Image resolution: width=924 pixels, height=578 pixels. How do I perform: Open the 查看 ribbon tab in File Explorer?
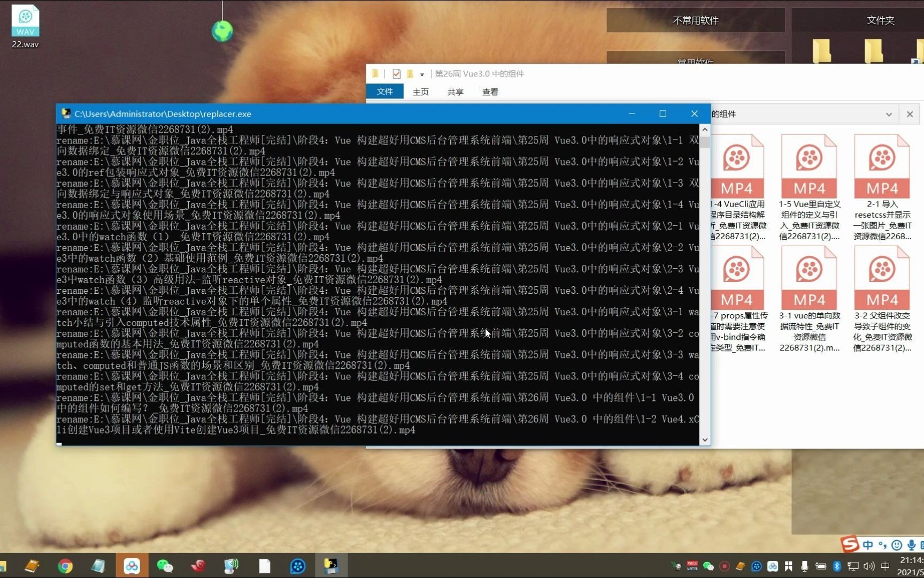click(490, 92)
